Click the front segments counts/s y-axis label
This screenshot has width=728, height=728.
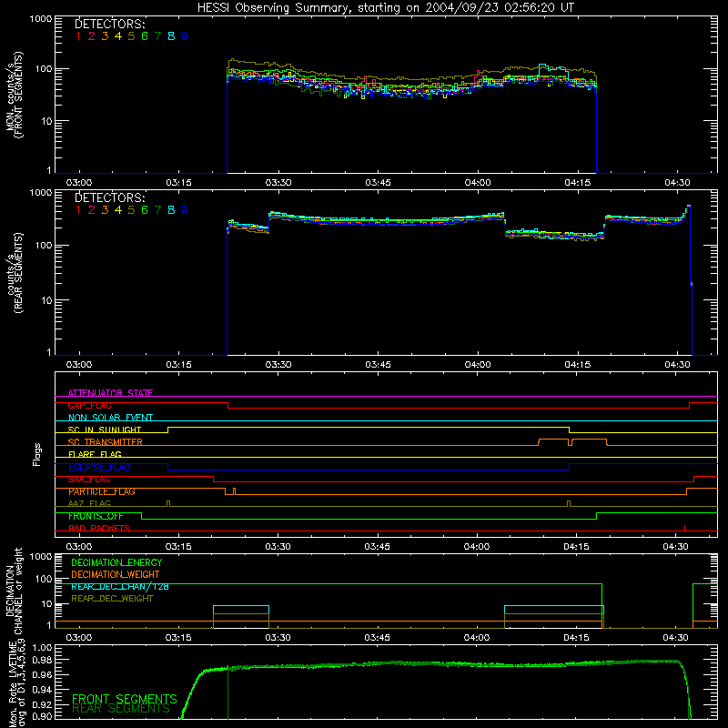14,95
